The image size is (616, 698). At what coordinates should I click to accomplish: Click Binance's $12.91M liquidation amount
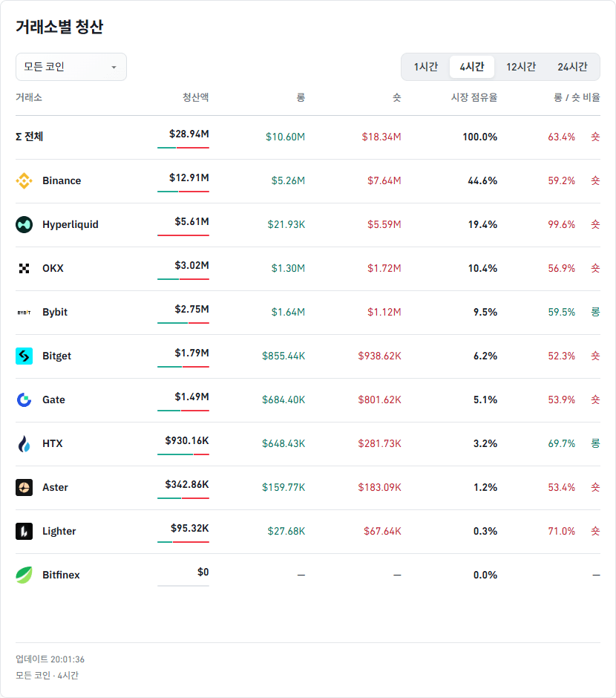pos(189,177)
